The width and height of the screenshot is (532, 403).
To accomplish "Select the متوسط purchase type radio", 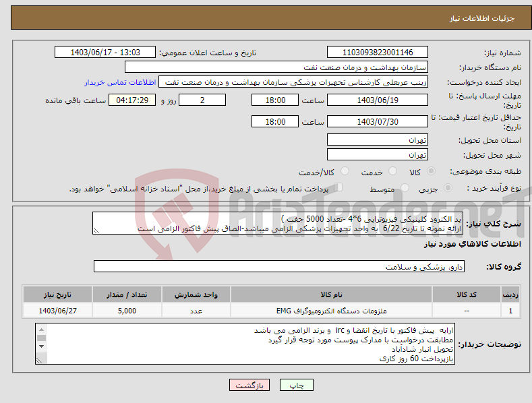I will tap(405, 188).
